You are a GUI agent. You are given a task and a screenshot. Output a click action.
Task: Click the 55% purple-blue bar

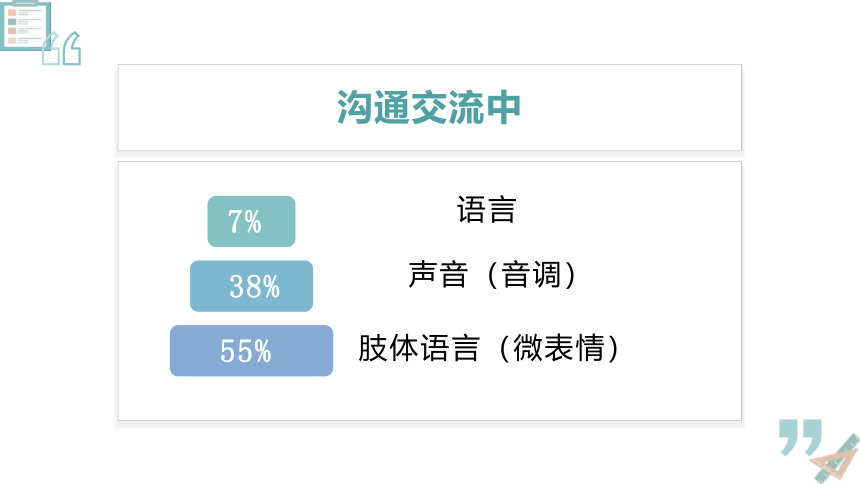pyautogui.click(x=251, y=351)
